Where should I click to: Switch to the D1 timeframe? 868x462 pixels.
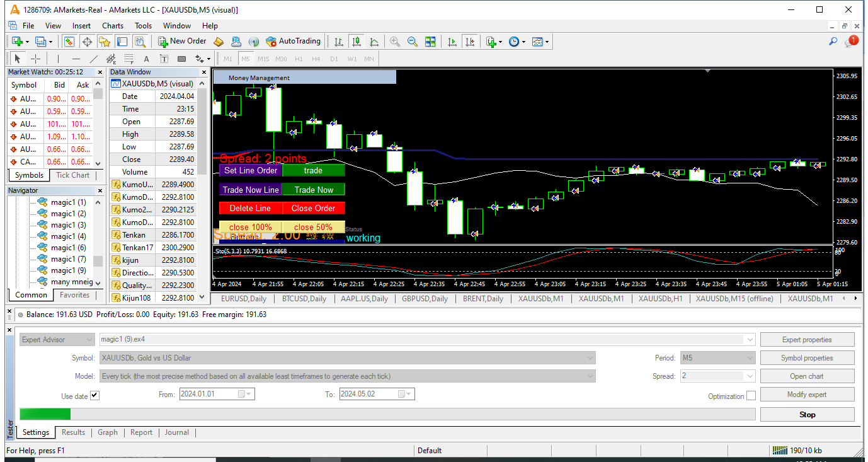click(x=334, y=59)
